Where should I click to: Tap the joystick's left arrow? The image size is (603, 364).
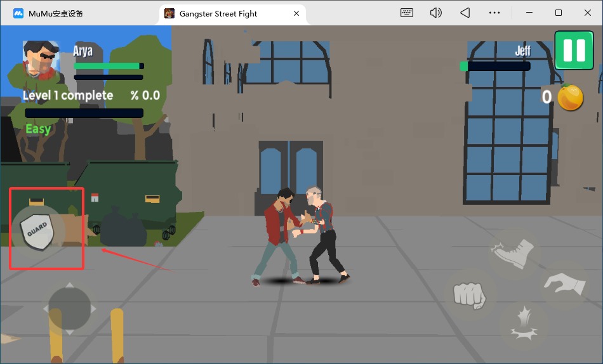(x=46, y=309)
